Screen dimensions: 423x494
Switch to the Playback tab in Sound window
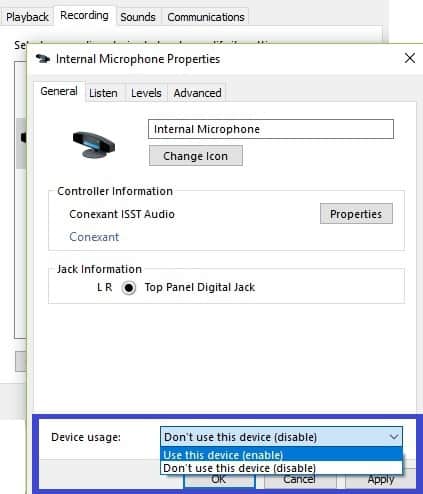(x=27, y=17)
